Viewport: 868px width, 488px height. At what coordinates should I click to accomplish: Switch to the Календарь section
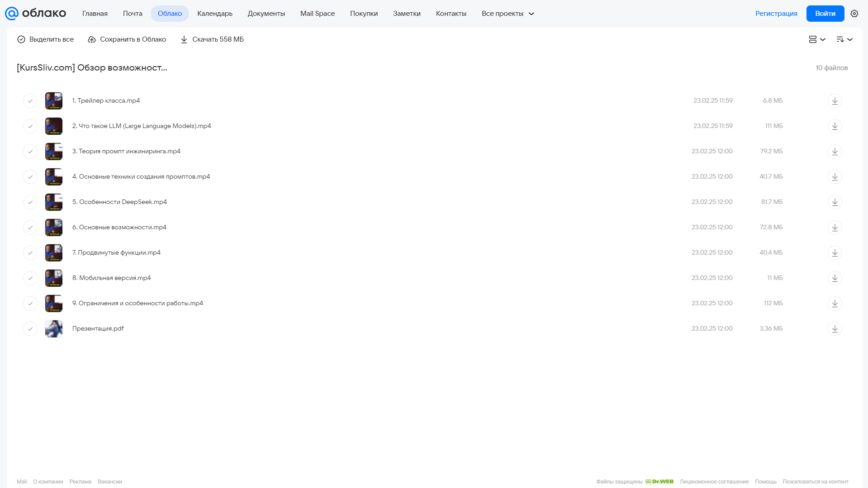click(x=215, y=14)
